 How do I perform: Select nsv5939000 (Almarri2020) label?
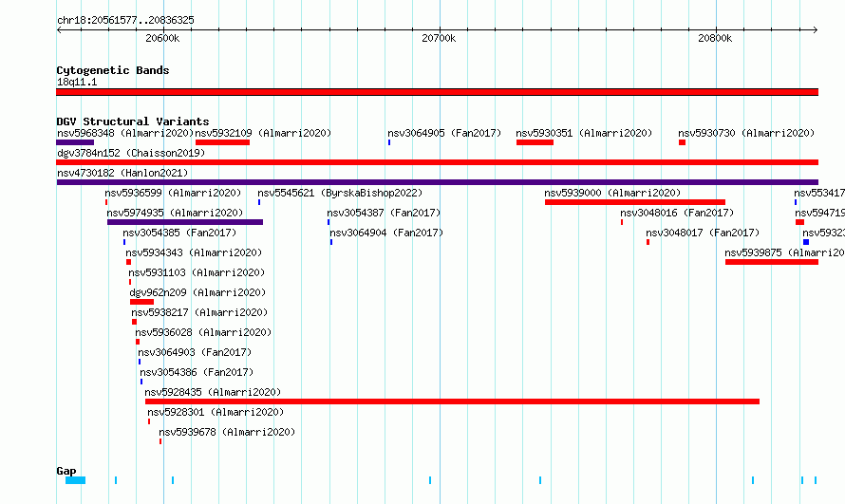[x=612, y=193]
